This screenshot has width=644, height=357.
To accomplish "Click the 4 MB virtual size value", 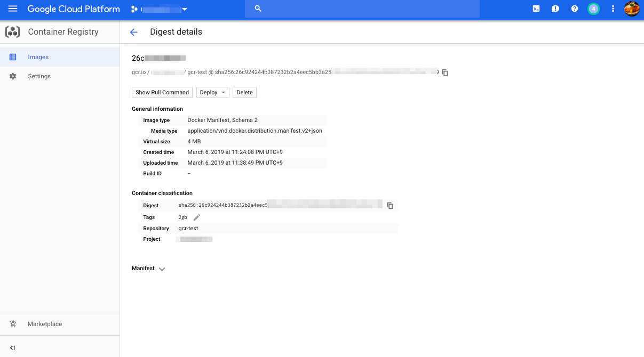I will [x=194, y=142].
